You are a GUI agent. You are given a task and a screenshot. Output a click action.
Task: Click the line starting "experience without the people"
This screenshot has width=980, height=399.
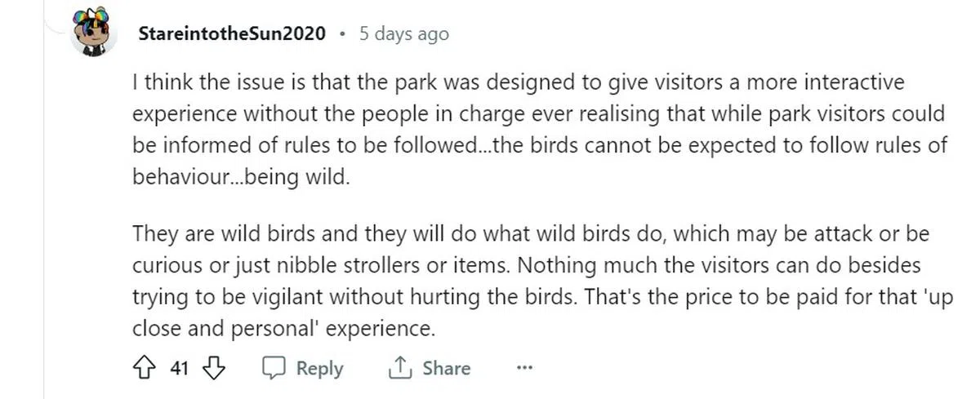coord(537,115)
